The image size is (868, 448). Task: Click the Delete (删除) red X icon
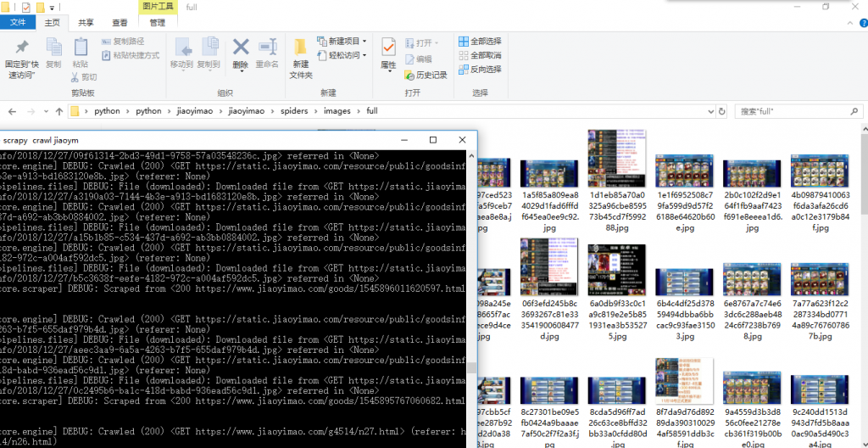point(241,48)
